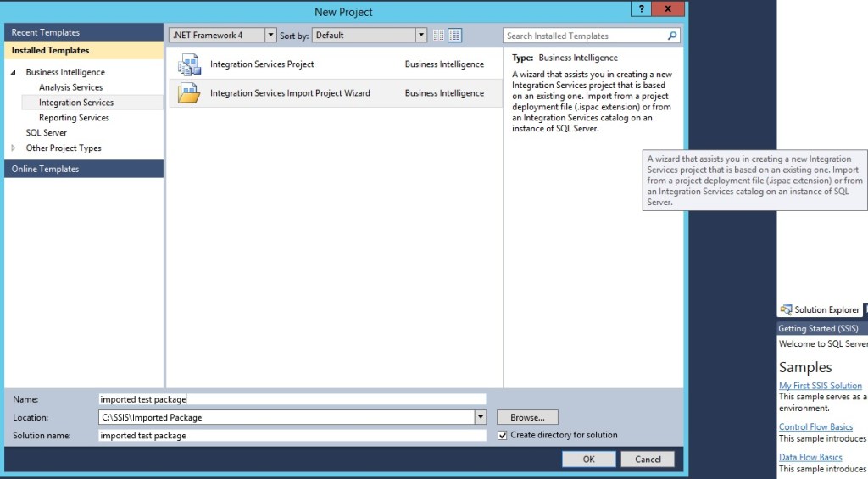Select the Import Project Wizard folder icon
The height and width of the screenshot is (479, 868).
pos(189,93)
